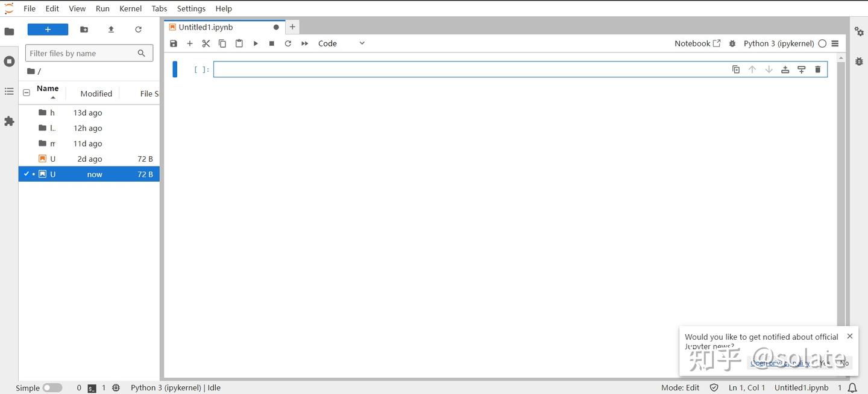Toggle the select-all files checkbox
The image size is (868, 394).
[x=27, y=92]
